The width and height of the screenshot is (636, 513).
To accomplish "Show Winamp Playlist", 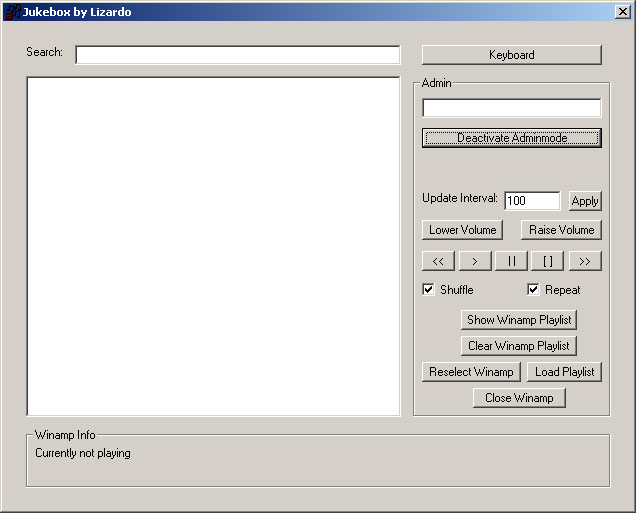I will (x=519, y=320).
